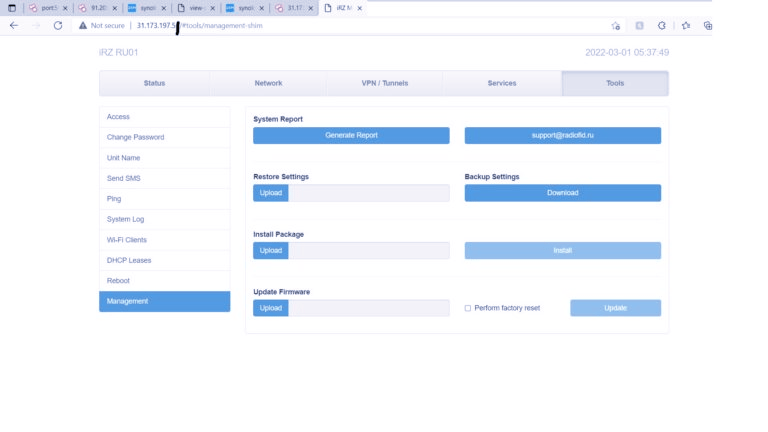Open tab actions menu icon
Image resolution: width=768 pixels, height=432 pixels.
[x=12, y=8]
